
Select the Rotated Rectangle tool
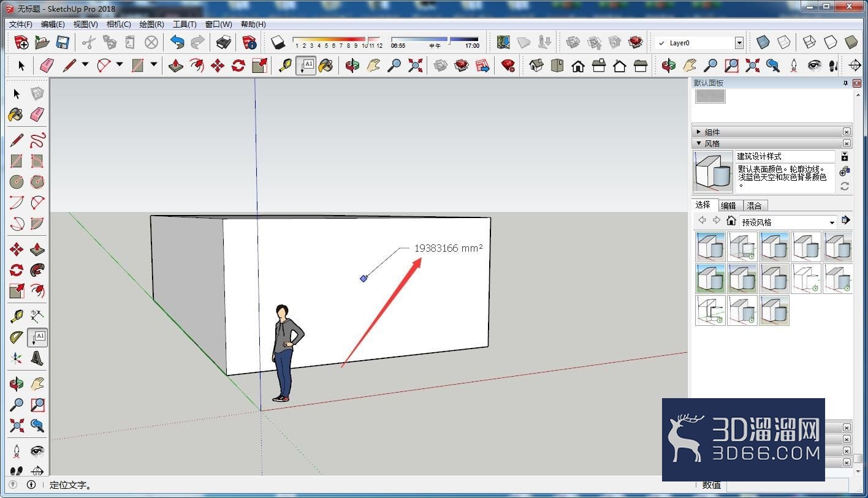(x=37, y=161)
